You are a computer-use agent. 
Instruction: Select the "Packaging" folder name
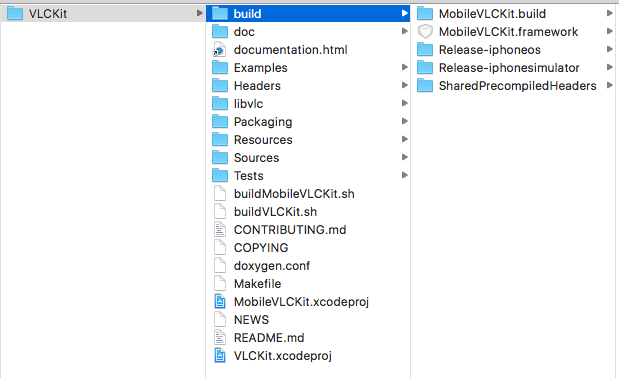point(263,122)
